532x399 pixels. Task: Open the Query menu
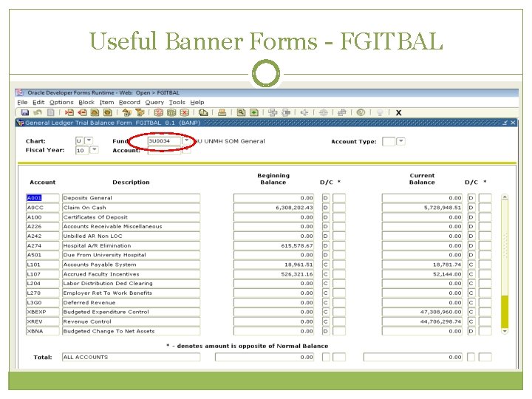coord(154,102)
